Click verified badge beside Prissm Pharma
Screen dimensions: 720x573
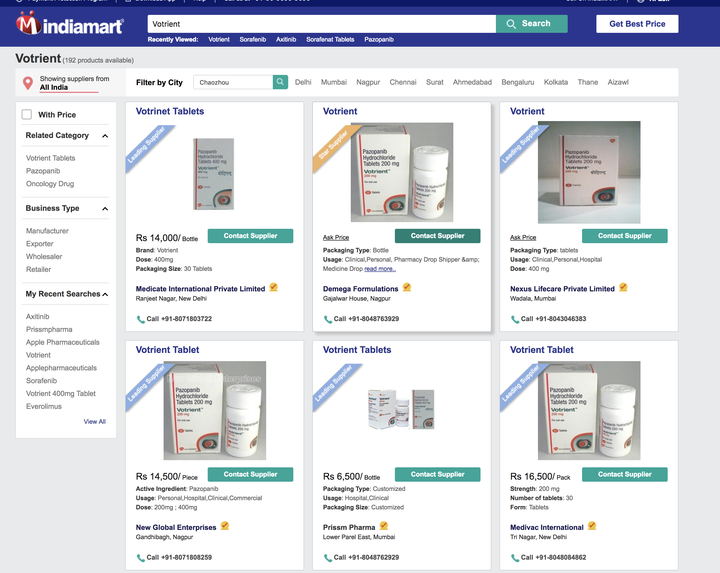coord(384,526)
